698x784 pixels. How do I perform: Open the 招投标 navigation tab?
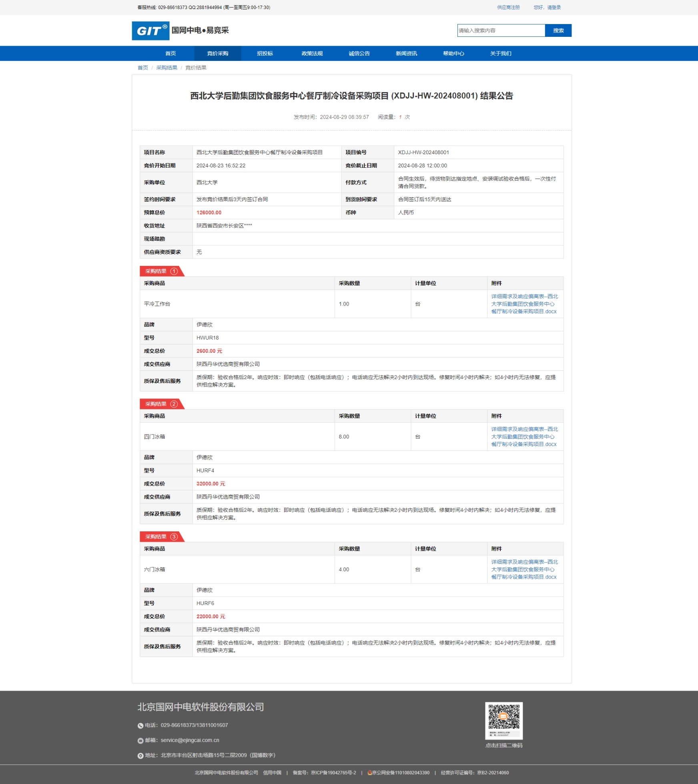(x=265, y=54)
